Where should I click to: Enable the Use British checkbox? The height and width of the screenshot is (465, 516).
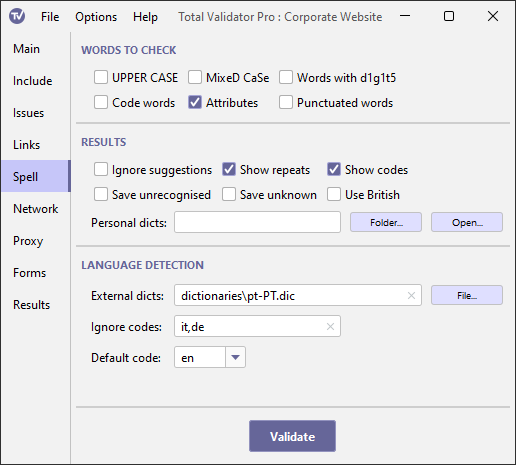[334, 194]
